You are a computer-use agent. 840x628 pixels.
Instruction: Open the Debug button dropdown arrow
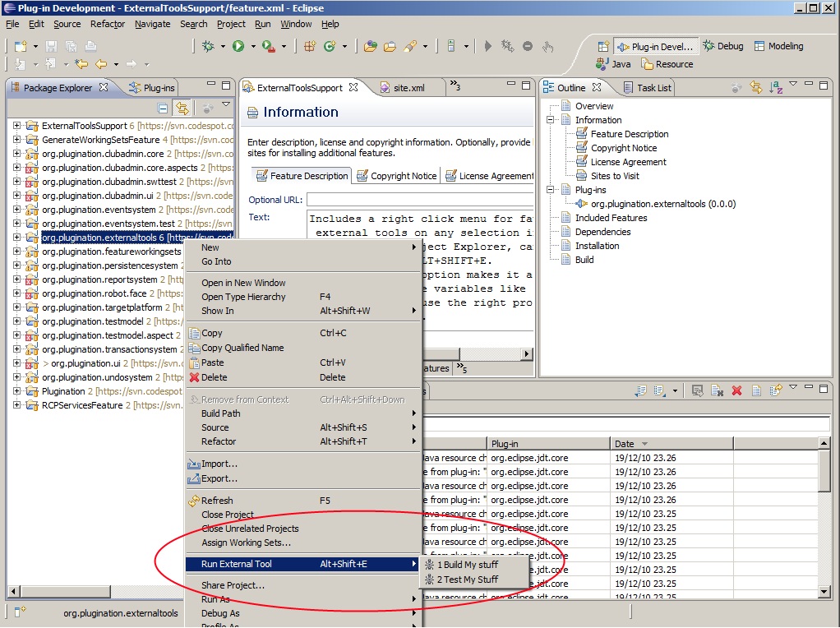[x=223, y=47]
